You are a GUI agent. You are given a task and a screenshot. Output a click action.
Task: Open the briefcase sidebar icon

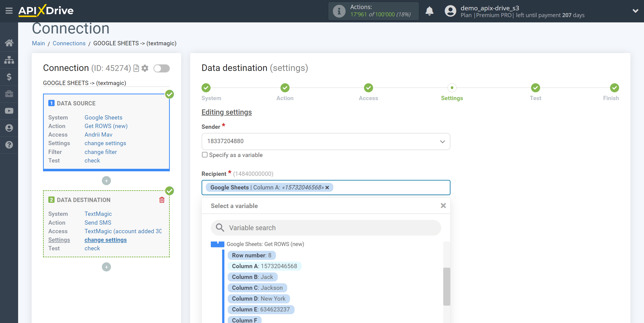9,94
